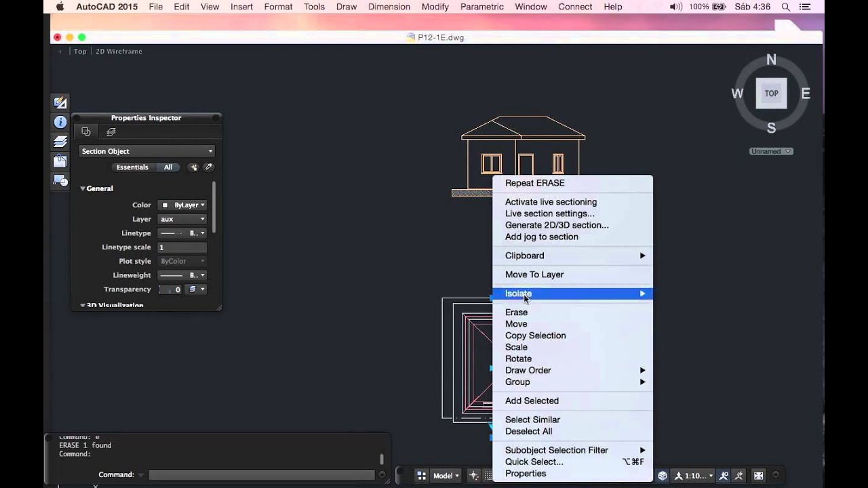The height and width of the screenshot is (488, 868).
Task: Toggle the 3D object snap cube icon
Action: coord(663,476)
